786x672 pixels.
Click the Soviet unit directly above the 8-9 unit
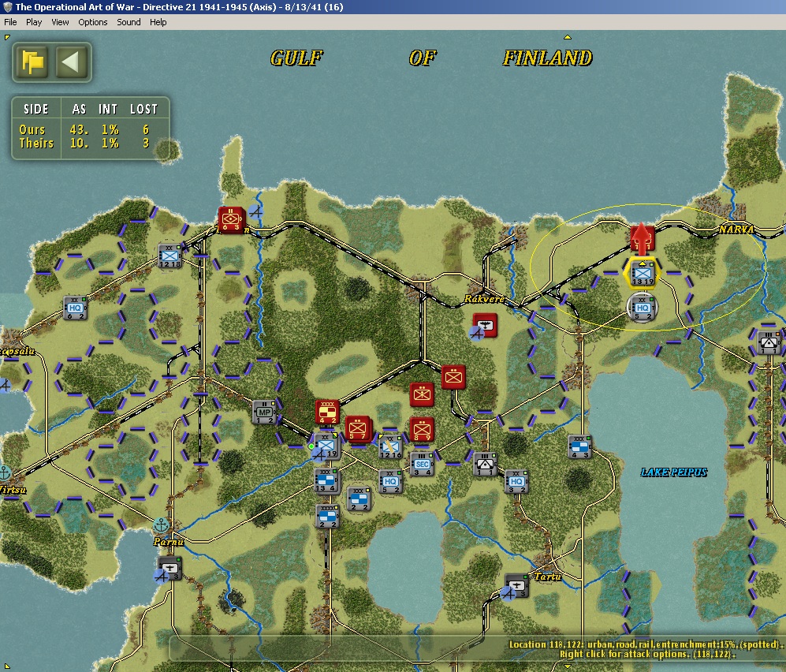click(x=422, y=394)
